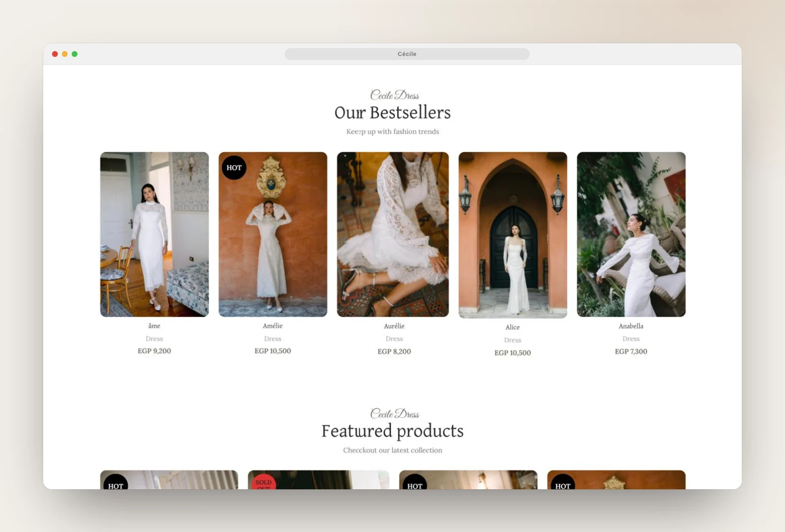Open the Anabella dress product photo
Screen dimensions: 785x532
pos(631,234)
